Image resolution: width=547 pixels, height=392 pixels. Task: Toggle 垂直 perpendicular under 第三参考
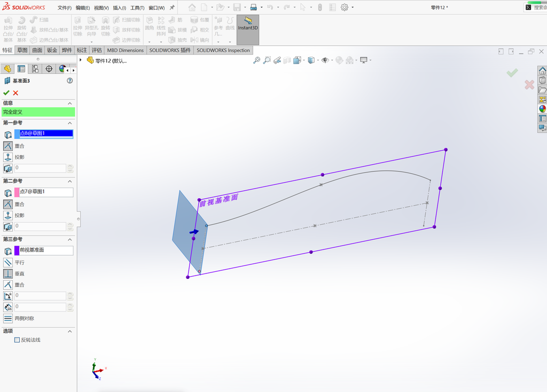click(x=8, y=273)
